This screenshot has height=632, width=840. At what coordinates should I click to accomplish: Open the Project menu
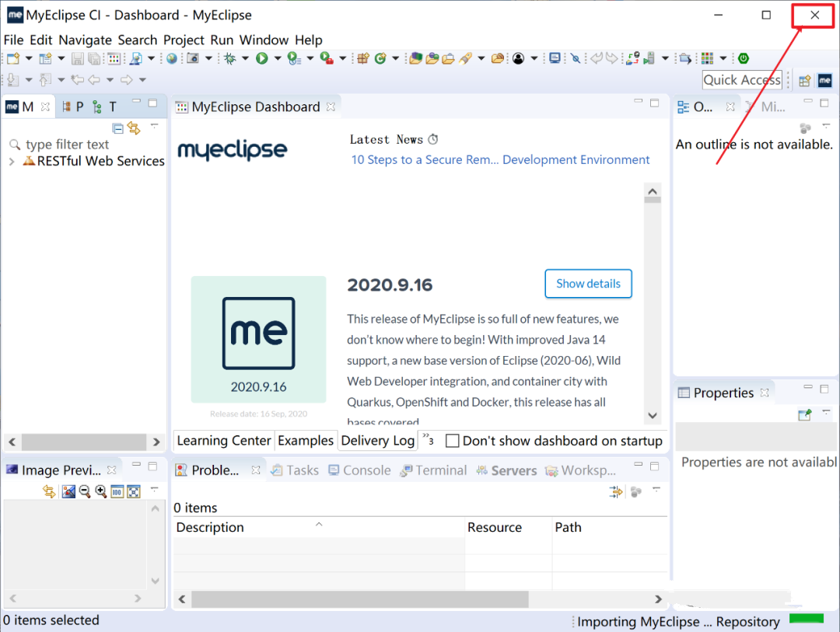tap(184, 40)
